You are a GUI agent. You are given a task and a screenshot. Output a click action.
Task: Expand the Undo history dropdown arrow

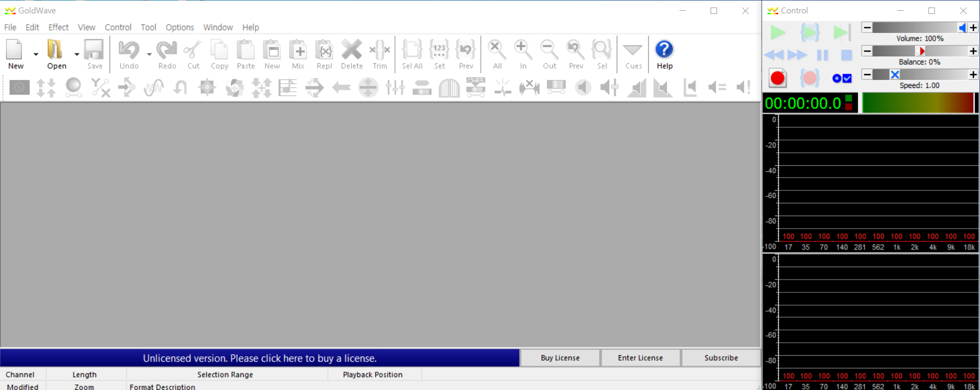click(x=149, y=54)
